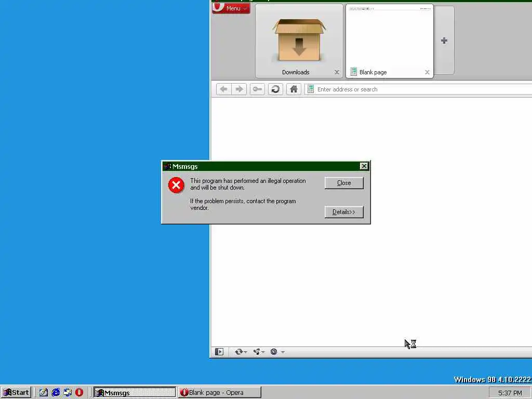Select the Msmsgs taskbar button

tap(135, 393)
